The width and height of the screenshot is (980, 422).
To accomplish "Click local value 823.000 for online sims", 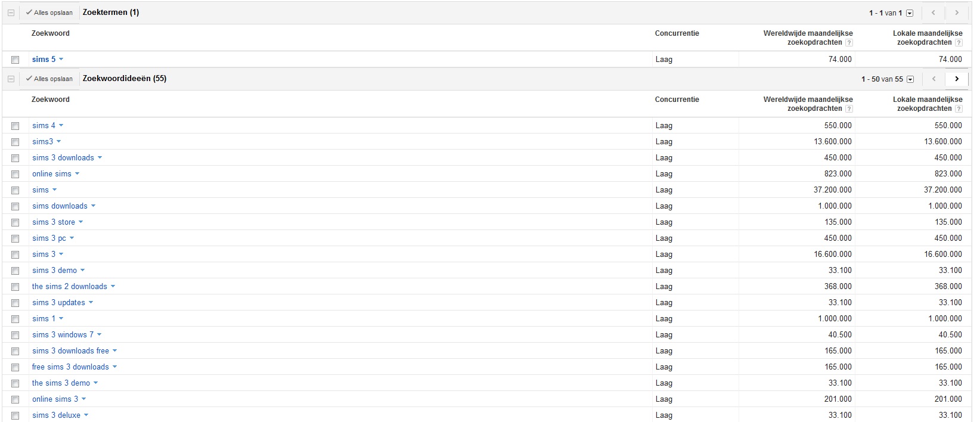I will click(948, 174).
